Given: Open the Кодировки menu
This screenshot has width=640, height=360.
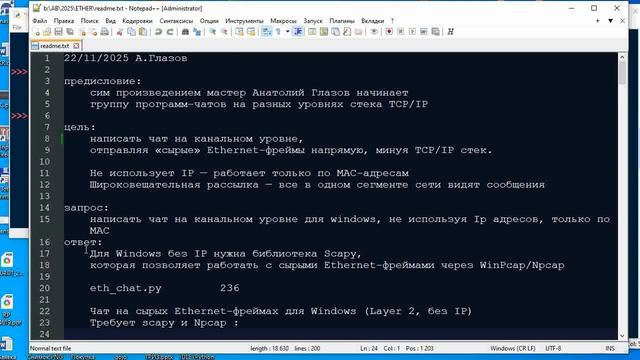Looking at the screenshot, I should pos(137,21).
